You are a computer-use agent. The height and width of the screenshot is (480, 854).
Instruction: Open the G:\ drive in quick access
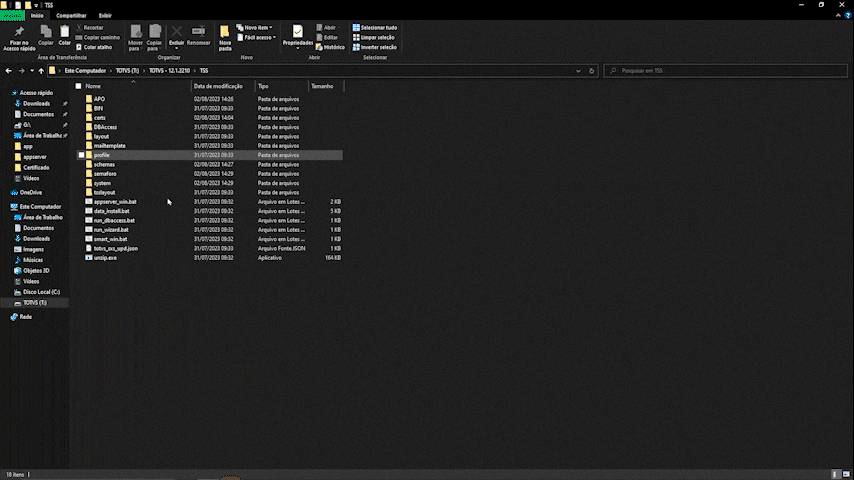(x=27, y=125)
